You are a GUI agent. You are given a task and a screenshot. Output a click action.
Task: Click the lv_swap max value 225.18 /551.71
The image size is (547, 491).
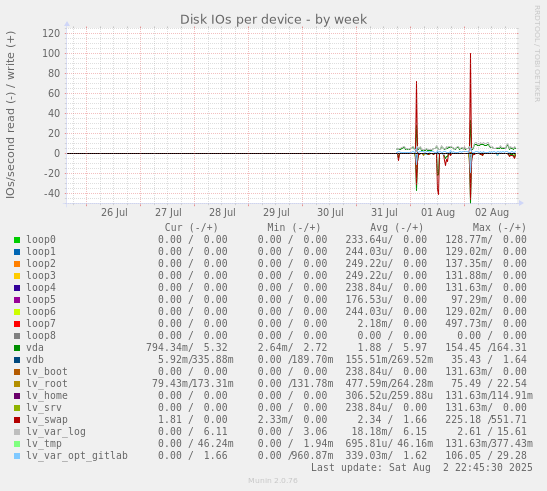486,419
